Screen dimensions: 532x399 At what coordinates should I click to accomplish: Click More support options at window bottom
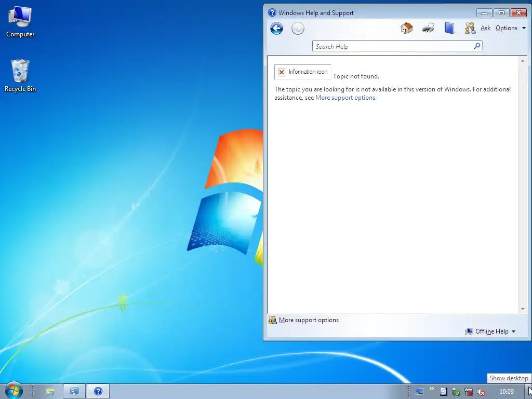[x=309, y=320]
